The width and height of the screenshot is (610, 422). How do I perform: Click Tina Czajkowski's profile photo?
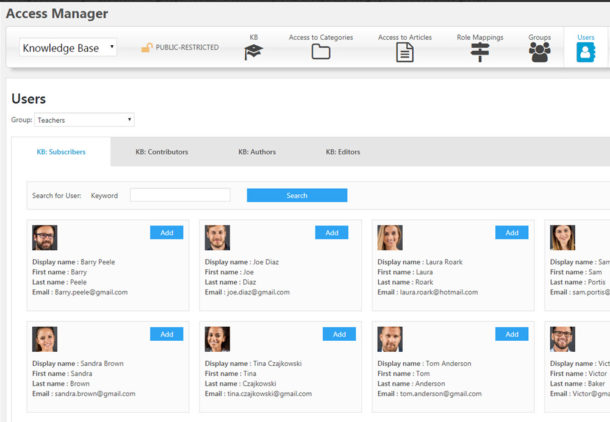tap(217, 339)
